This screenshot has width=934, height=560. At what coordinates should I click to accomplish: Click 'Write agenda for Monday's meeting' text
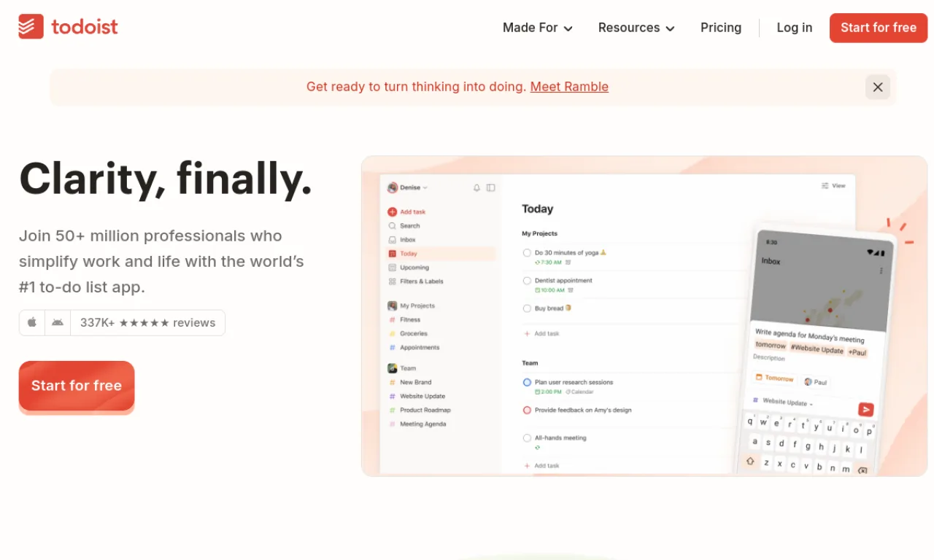809,336
